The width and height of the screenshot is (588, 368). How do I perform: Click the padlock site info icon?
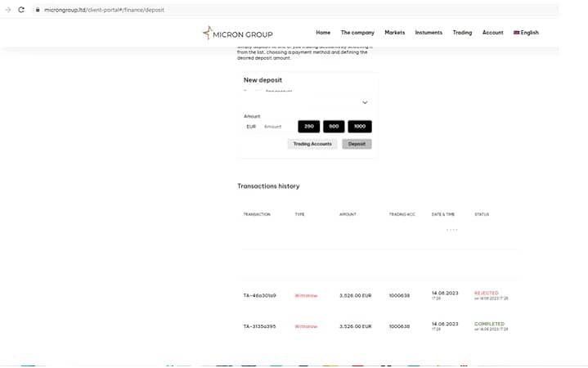[38, 10]
